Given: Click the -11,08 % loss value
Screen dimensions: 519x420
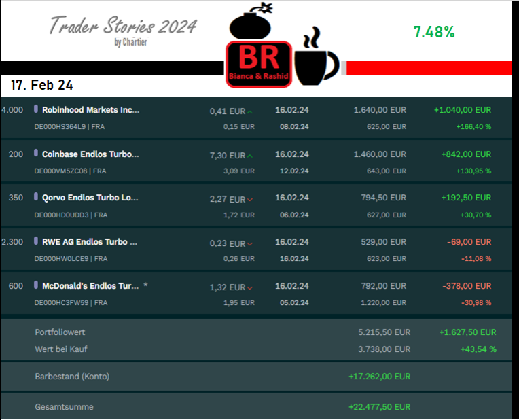Looking at the screenshot, I should pyautogui.click(x=476, y=259).
